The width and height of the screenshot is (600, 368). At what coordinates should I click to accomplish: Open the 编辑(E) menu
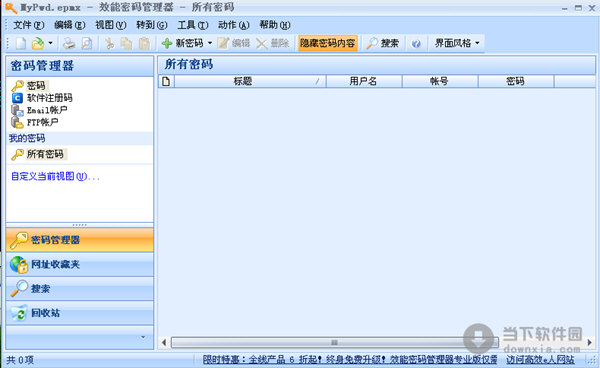tap(70, 25)
